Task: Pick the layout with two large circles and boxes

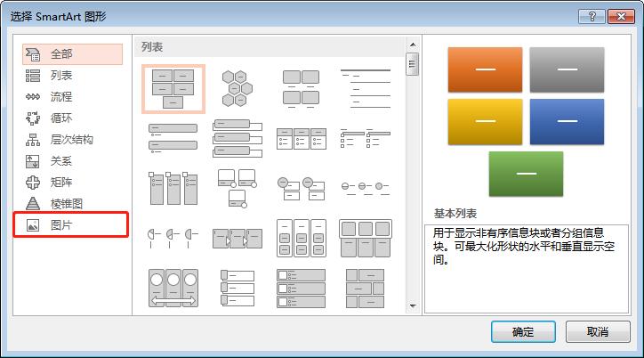Action: [x=301, y=188]
